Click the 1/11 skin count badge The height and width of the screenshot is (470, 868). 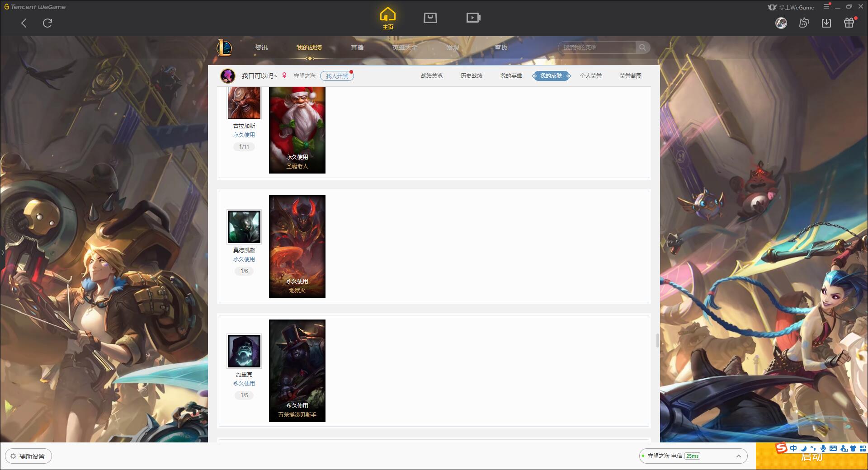244,147
